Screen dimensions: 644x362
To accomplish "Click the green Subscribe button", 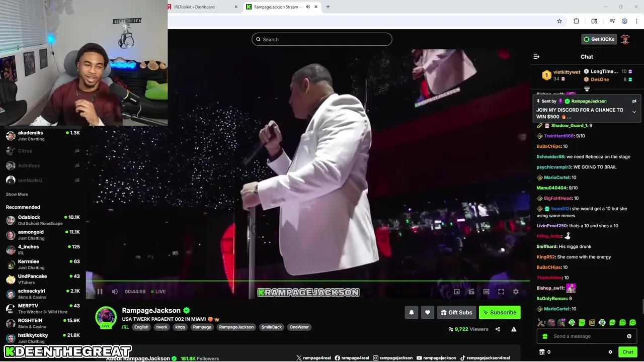I will 500,312.
